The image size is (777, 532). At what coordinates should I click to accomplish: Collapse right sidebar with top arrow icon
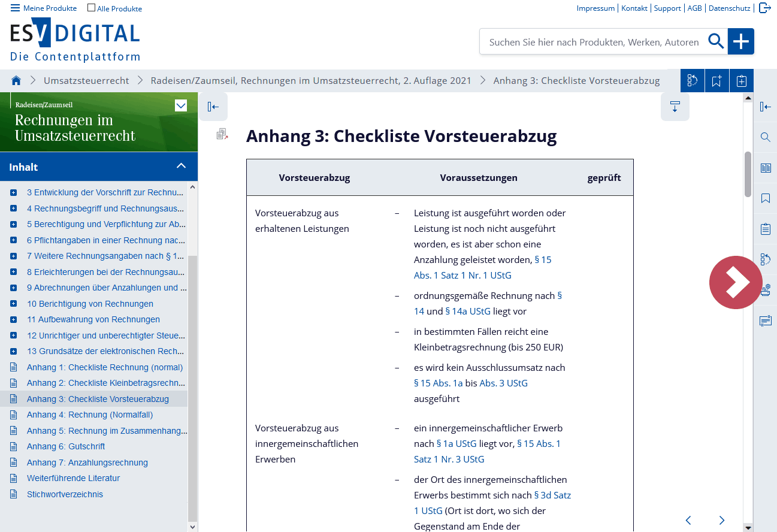point(765,107)
